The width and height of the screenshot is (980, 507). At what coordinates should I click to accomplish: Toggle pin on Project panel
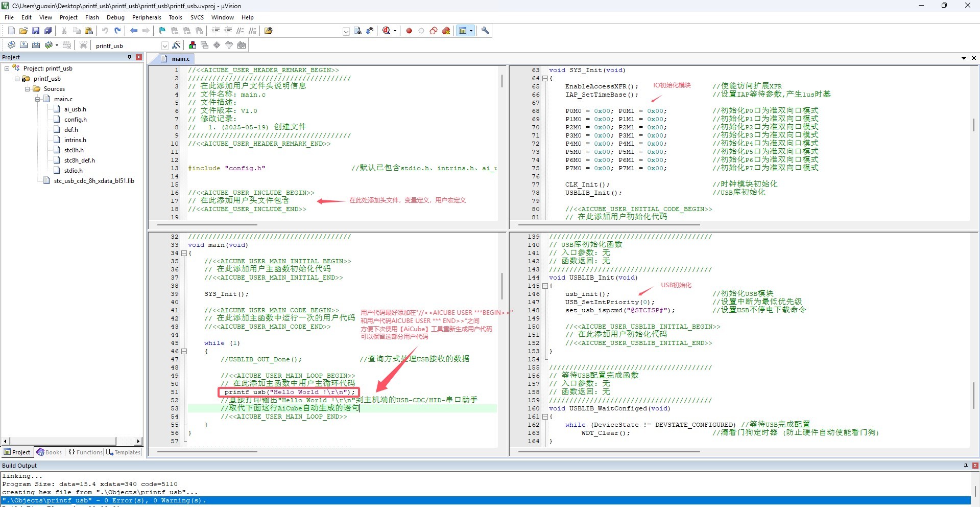(129, 57)
